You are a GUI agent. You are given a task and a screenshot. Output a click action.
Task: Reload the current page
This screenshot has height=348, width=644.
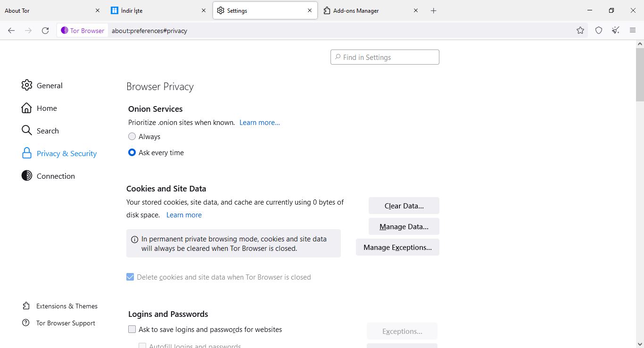click(x=45, y=31)
